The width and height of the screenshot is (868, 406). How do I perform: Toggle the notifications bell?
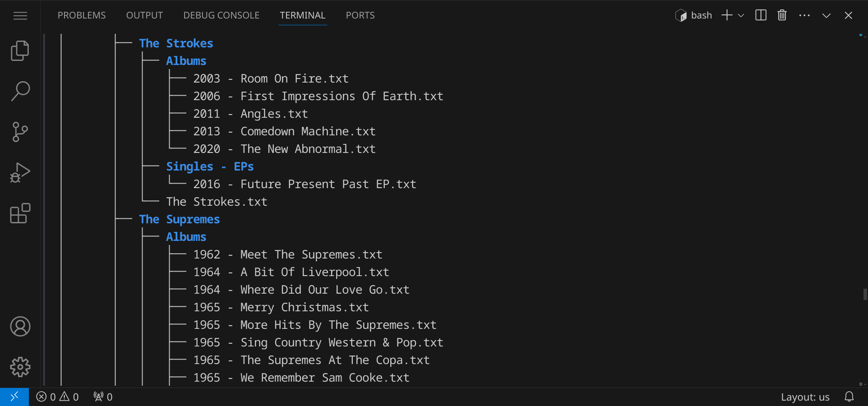click(x=849, y=397)
